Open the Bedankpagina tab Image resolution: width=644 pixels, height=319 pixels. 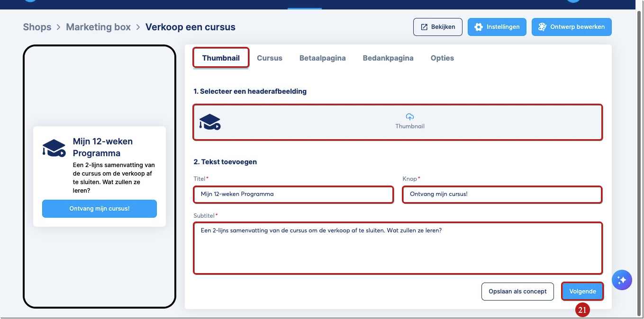(x=388, y=58)
